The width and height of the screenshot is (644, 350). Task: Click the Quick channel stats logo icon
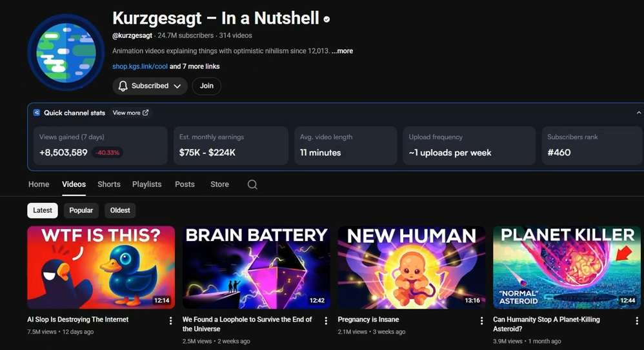coord(37,113)
